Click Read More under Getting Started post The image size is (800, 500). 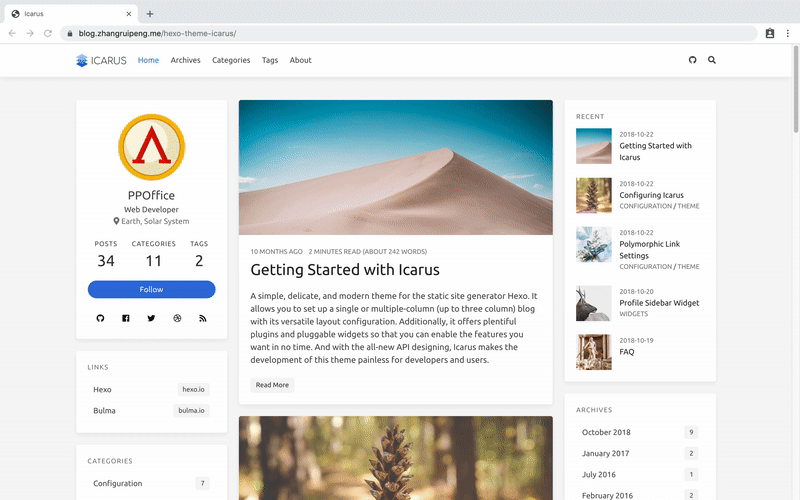[x=272, y=385]
